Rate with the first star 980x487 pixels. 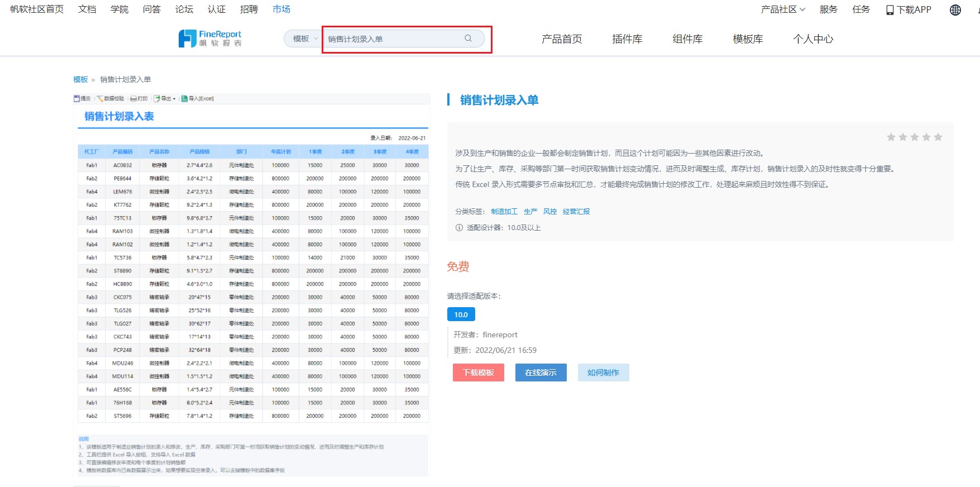891,137
